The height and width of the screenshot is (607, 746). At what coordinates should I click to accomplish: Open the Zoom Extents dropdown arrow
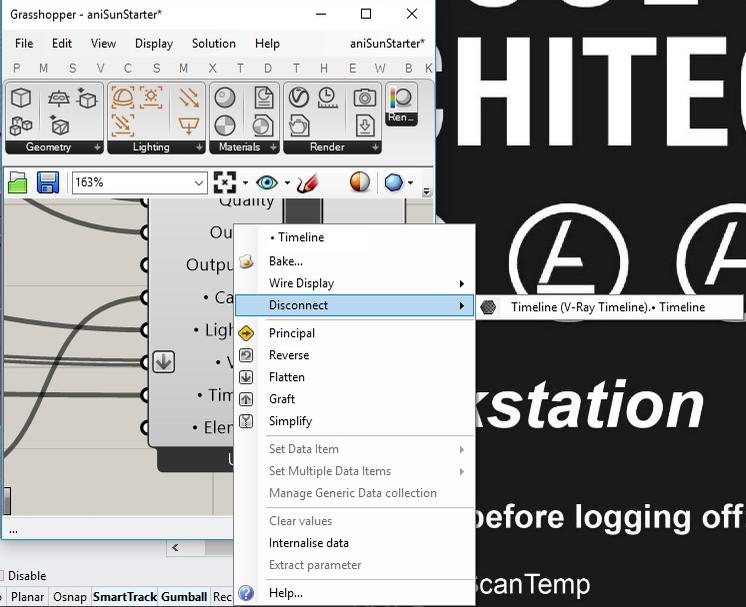245,183
